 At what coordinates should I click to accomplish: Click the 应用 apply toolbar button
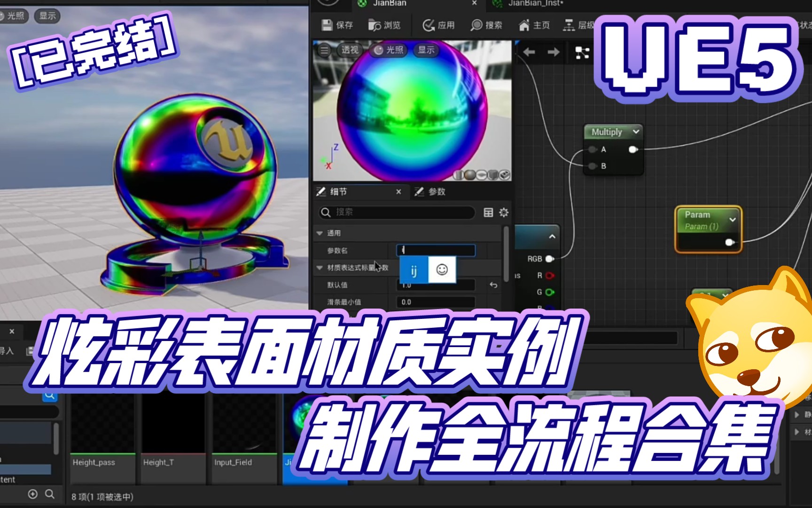click(438, 25)
